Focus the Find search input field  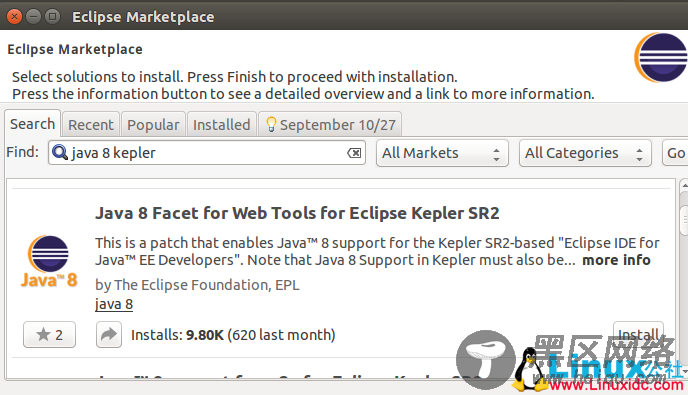click(x=207, y=153)
